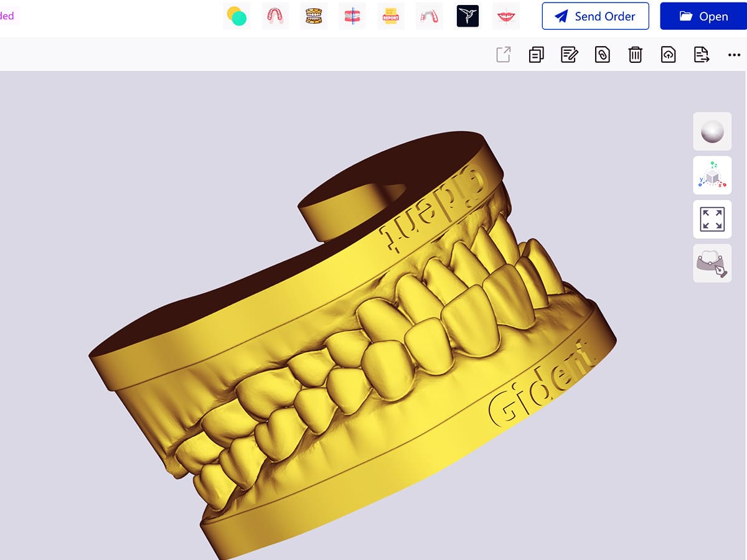Screen dimensions: 747x560
Task: Click the overlapping yellow and green circles icon
Action: [x=237, y=16]
